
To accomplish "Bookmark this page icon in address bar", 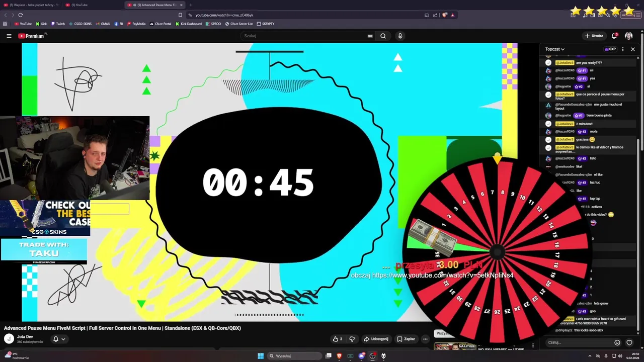I will [x=180, y=15].
